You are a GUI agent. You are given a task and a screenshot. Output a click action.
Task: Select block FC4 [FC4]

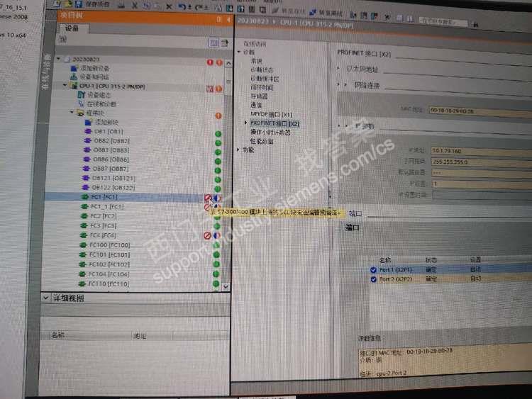pyautogui.click(x=98, y=235)
